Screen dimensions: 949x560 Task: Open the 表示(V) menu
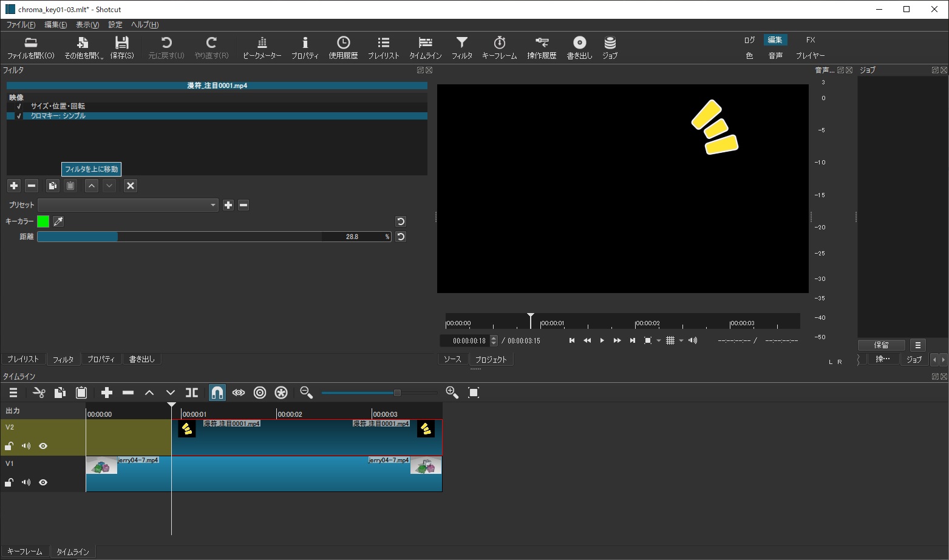pyautogui.click(x=87, y=25)
